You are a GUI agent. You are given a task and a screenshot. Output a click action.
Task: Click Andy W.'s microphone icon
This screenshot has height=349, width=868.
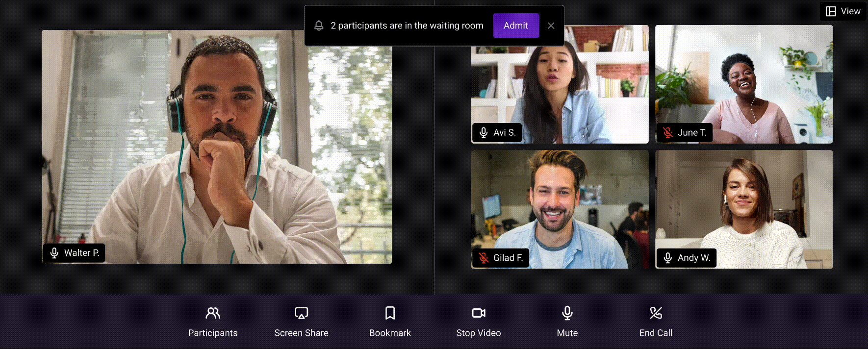pos(668,258)
